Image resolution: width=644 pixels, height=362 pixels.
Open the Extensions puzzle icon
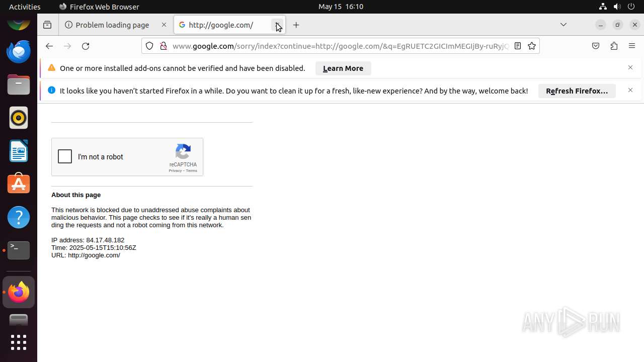click(x=614, y=46)
